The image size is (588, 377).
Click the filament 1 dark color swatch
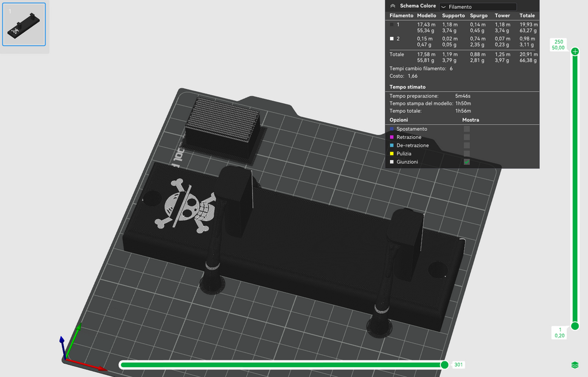pyautogui.click(x=392, y=24)
